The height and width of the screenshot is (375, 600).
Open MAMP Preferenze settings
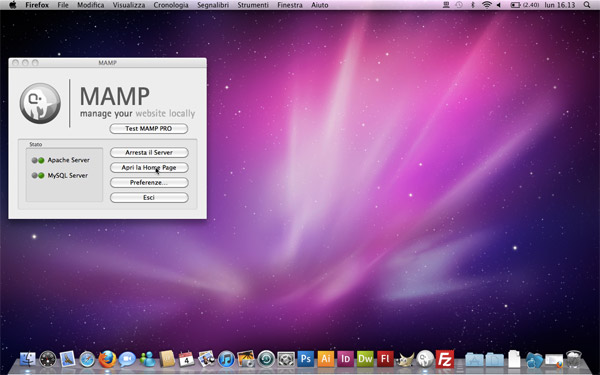(149, 183)
